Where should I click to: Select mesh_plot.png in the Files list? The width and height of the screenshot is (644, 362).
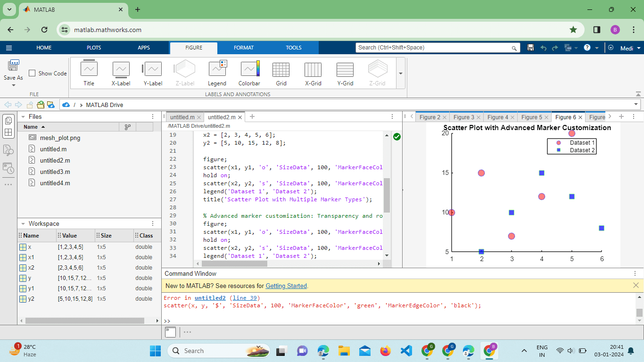pyautogui.click(x=60, y=138)
